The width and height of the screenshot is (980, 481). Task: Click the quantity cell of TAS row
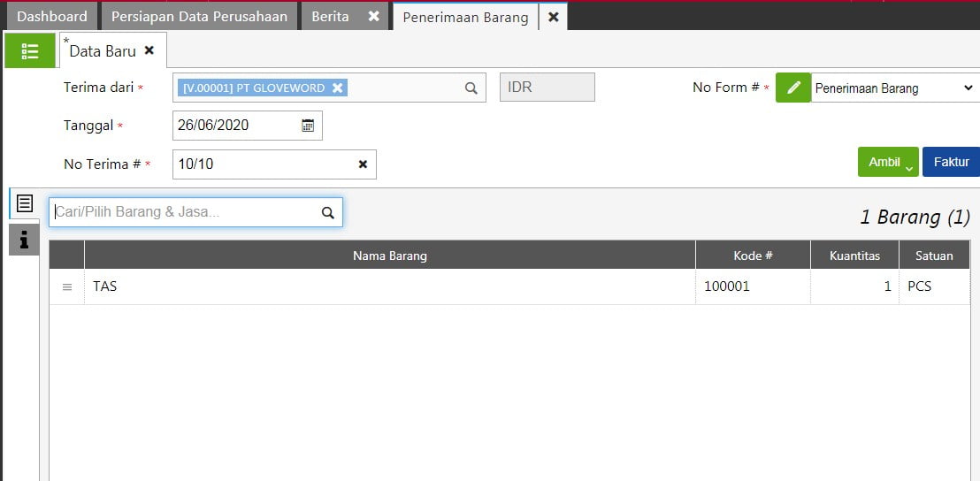click(x=855, y=287)
